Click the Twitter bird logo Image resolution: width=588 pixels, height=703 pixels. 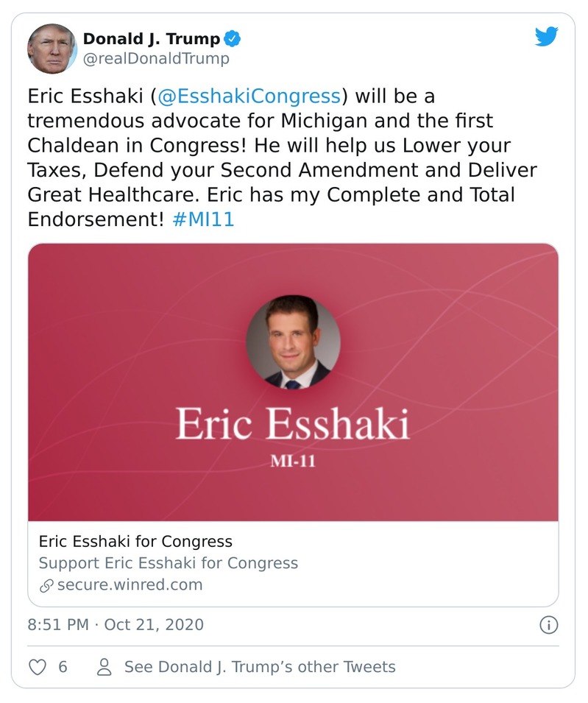pyautogui.click(x=546, y=38)
